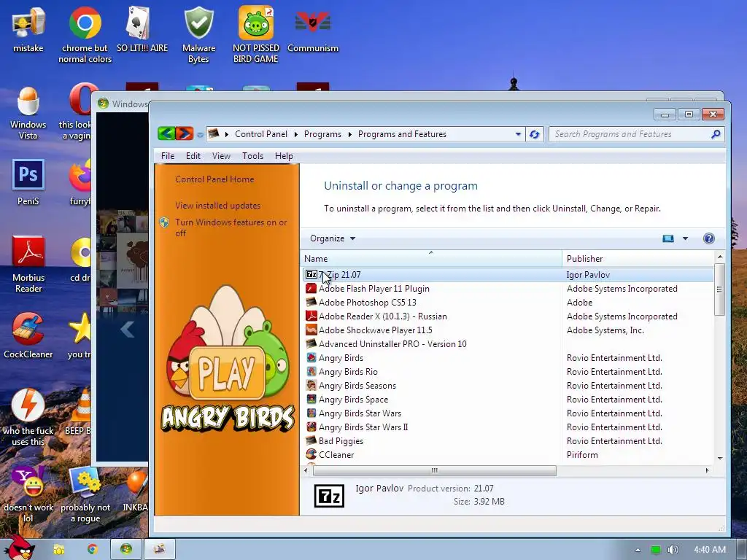Click Turn Windows features on or off
747x560 pixels.
231,227
